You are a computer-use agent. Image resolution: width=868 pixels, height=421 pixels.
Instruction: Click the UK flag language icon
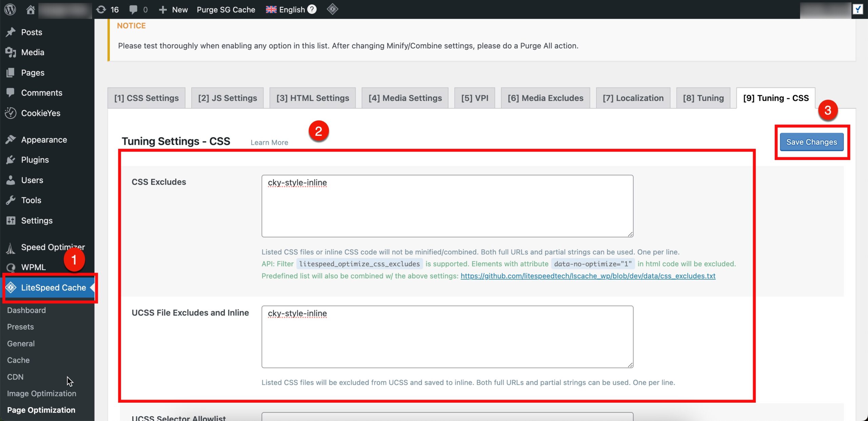pyautogui.click(x=271, y=9)
